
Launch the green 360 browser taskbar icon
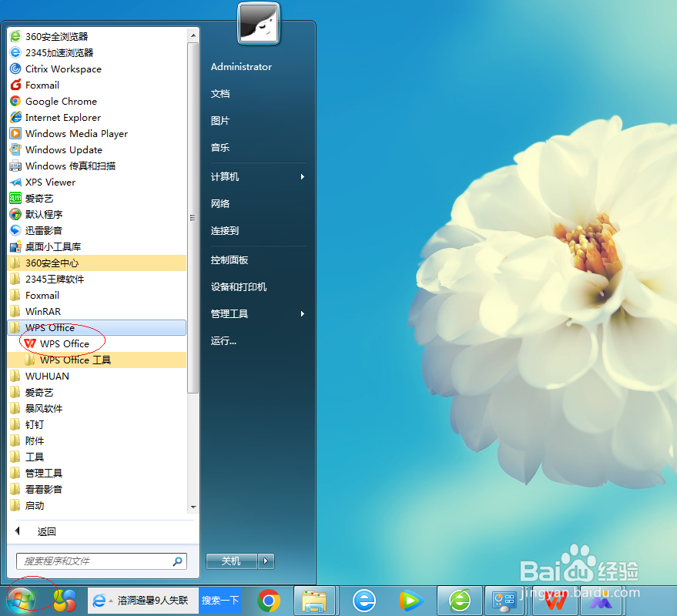(459, 601)
